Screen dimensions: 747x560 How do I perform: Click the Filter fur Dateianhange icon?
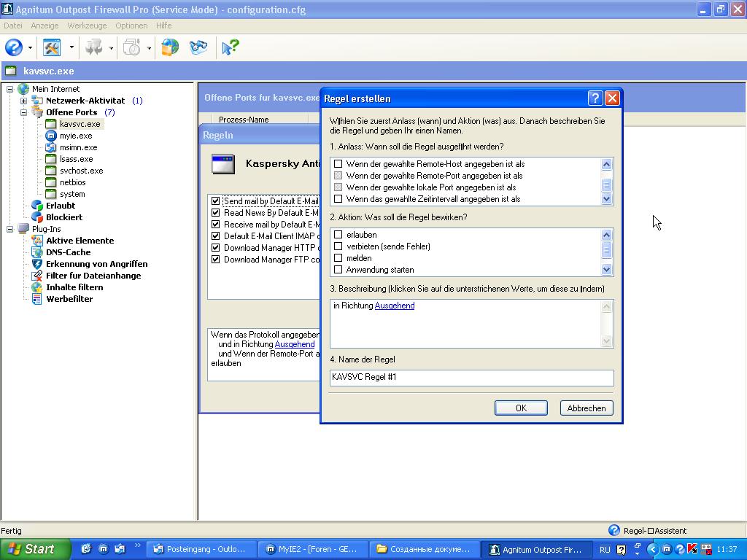pyautogui.click(x=37, y=276)
